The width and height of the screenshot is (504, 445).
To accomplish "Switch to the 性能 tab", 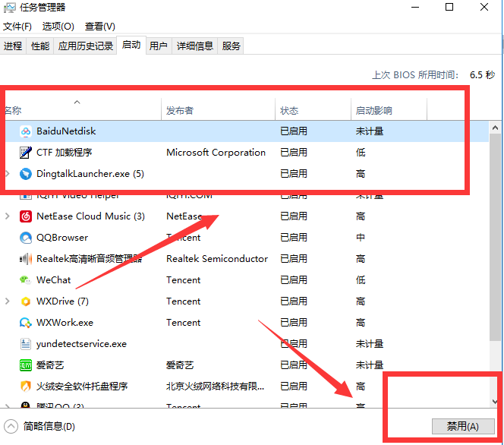I will coord(40,46).
